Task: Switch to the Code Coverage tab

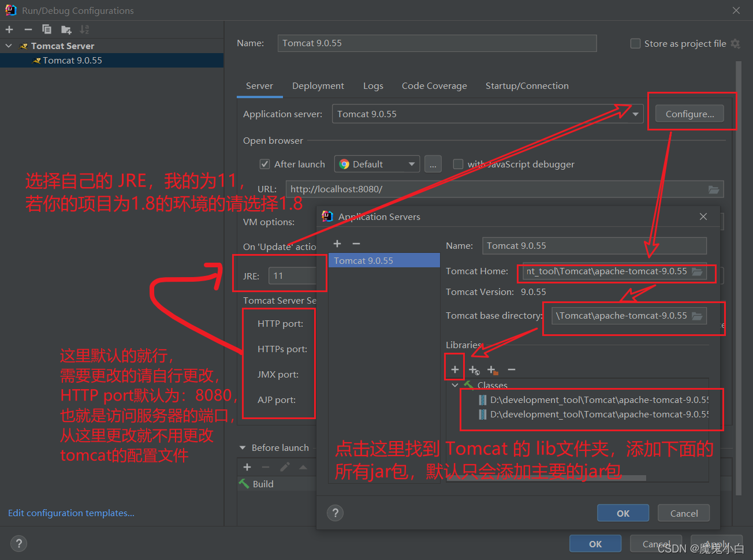Action: click(x=434, y=86)
